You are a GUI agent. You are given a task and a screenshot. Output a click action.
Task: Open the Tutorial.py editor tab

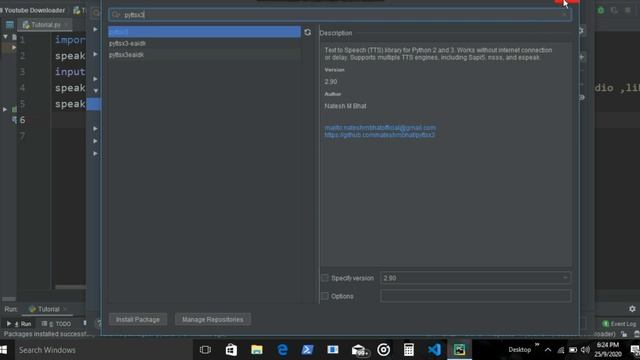(x=45, y=25)
